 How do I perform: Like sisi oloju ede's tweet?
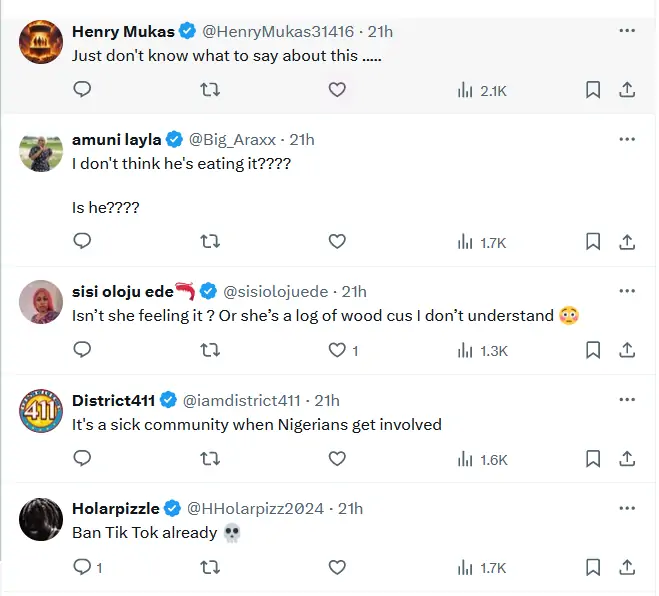(337, 350)
